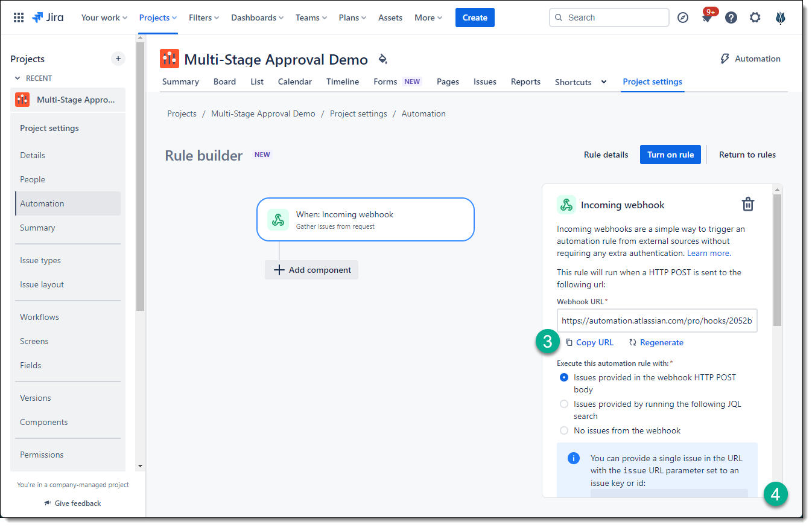The image size is (812, 527).
Task: Open the Filters dropdown menu
Action: (x=204, y=18)
